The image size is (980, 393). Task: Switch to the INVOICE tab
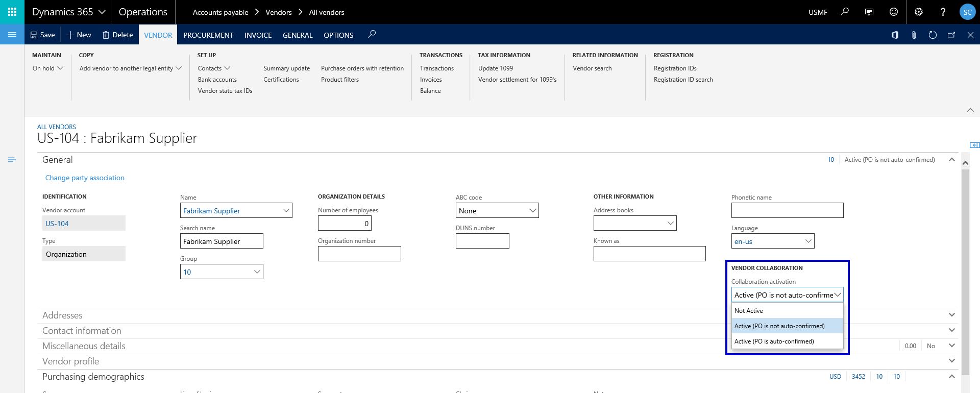click(x=258, y=35)
